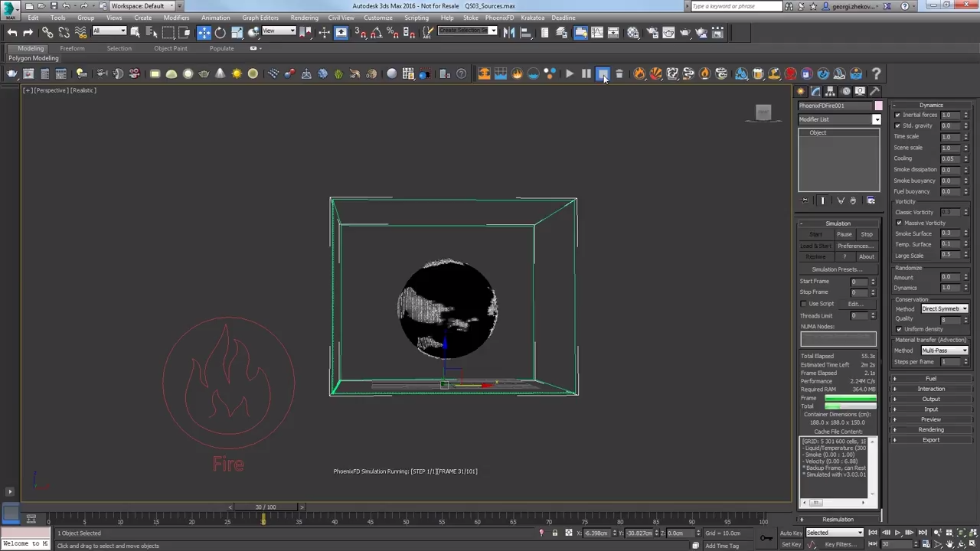
Task: Select the Rotate tool in main toolbar
Action: click(220, 33)
